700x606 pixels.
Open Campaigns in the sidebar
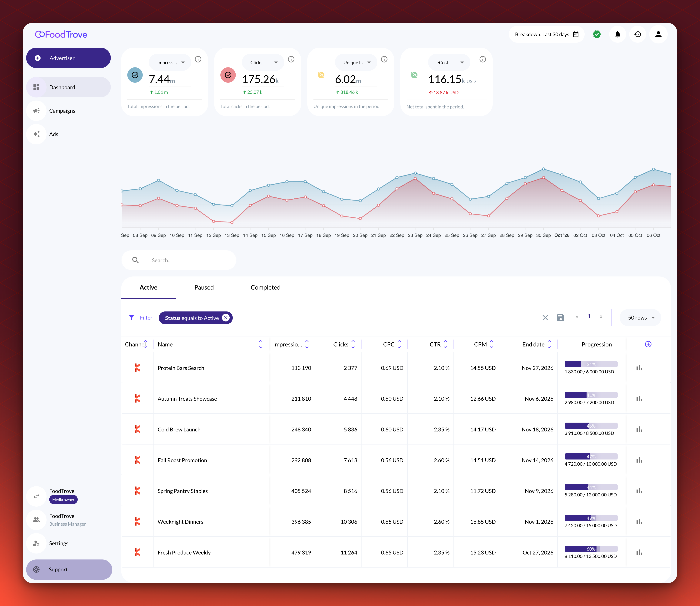(68, 111)
